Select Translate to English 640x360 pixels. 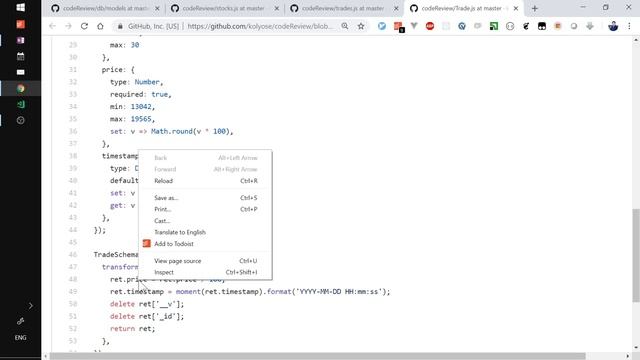205,232
